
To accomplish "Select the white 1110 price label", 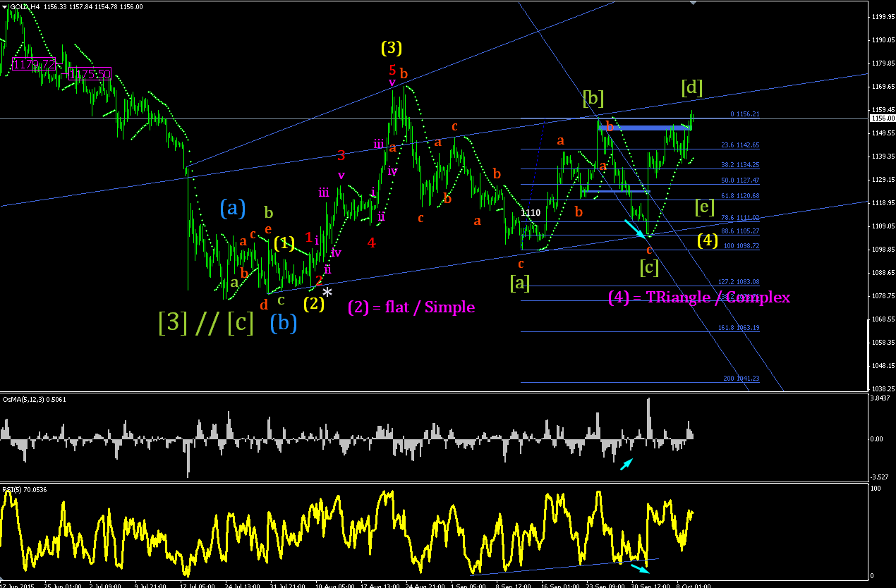I will pyautogui.click(x=531, y=212).
